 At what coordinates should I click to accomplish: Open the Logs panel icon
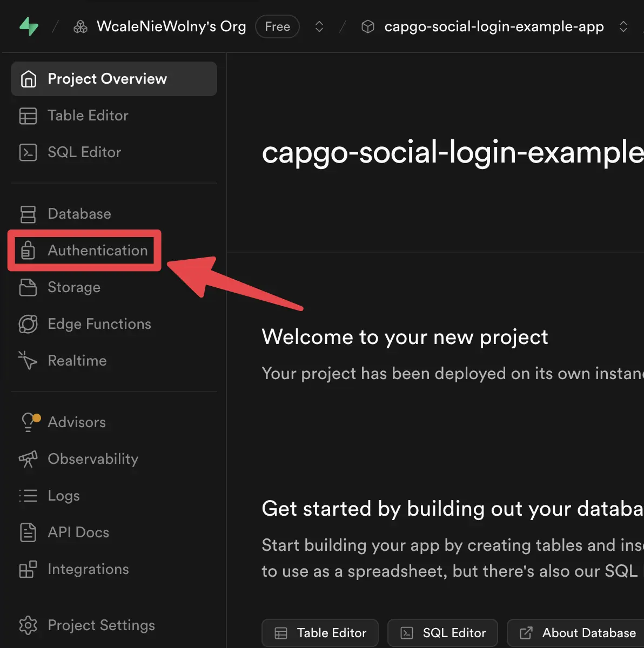tap(28, 496)
